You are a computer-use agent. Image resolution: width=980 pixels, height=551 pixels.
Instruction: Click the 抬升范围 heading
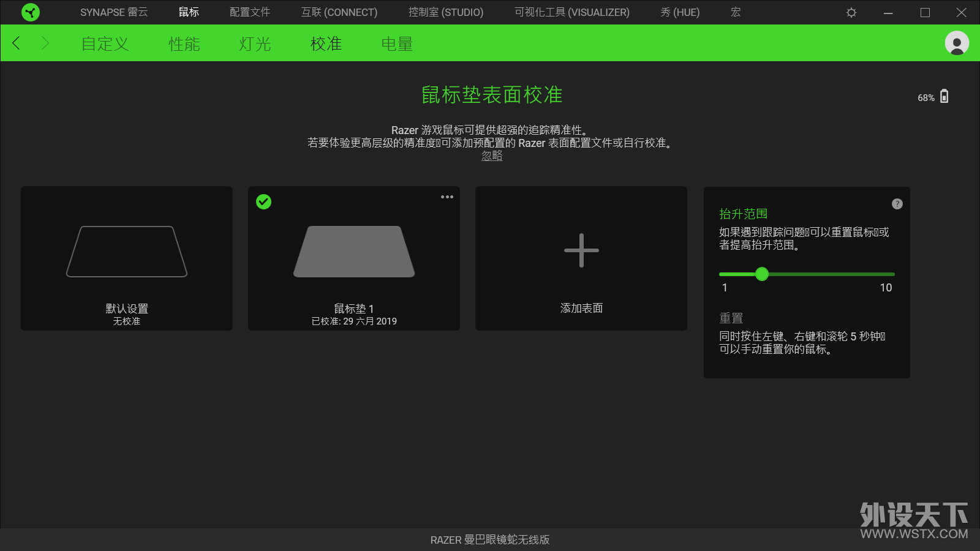coord(744,214)
